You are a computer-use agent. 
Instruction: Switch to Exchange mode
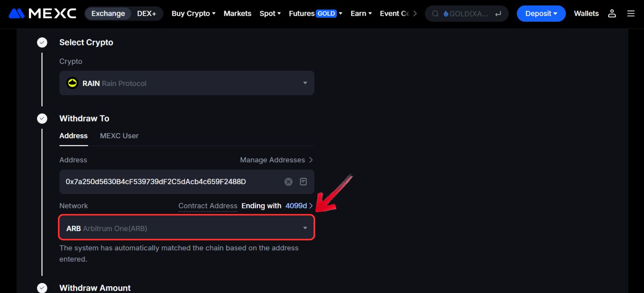108,13
